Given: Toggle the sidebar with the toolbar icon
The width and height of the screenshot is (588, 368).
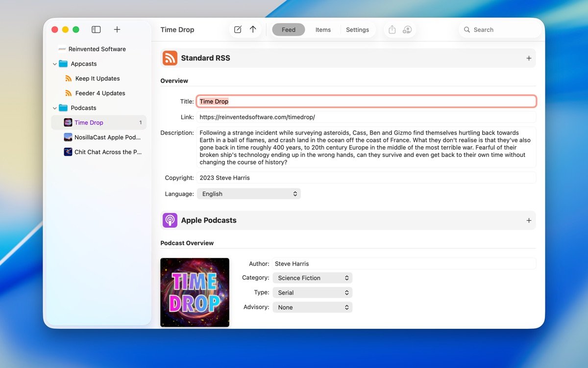Looking at the screenshot, I should point(96,29).
